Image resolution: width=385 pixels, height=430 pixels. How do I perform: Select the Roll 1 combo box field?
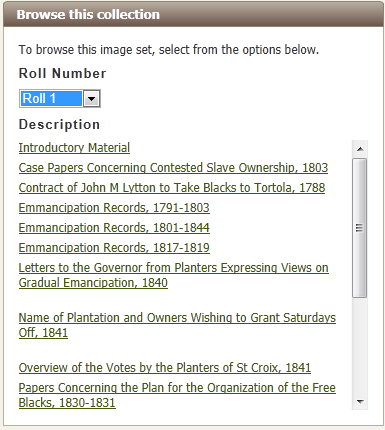(60, 99)
